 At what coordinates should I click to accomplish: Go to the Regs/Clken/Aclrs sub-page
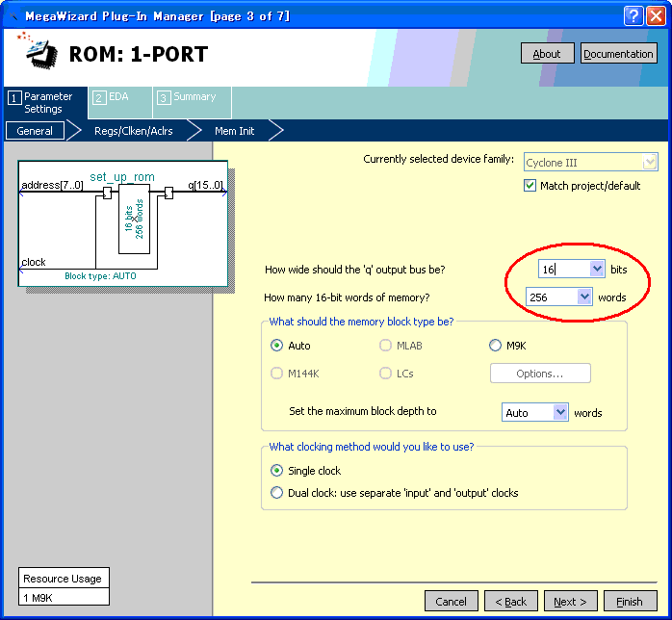coord(133,131)
